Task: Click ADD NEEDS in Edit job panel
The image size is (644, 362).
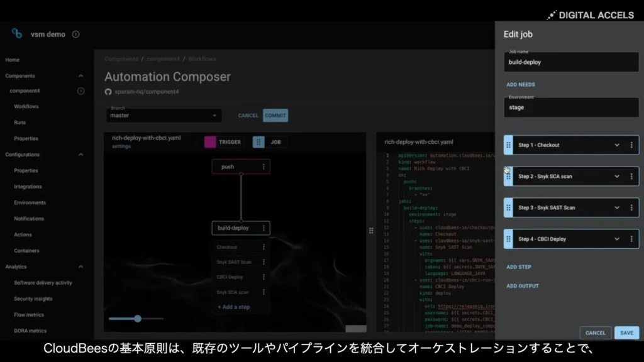Action: click(521, 85)
